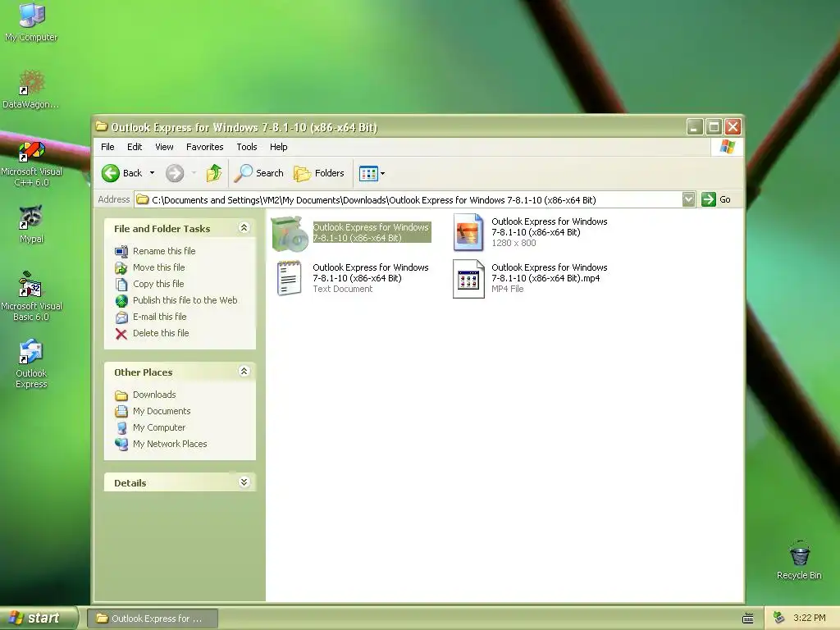This screenshot has height=630, width=840.
Task: Go up one folder level
Action: point(214,173)
